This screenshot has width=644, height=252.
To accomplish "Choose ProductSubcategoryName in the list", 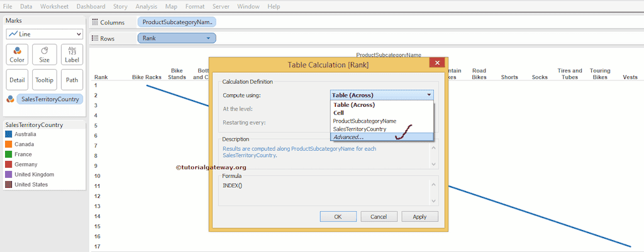I will [382, 121].
